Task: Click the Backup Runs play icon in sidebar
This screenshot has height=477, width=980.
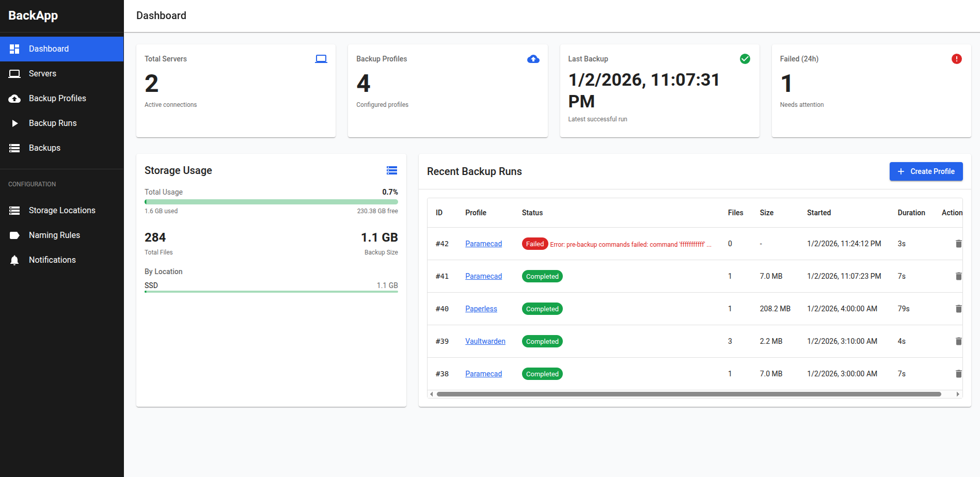Action: click(15, 123)
